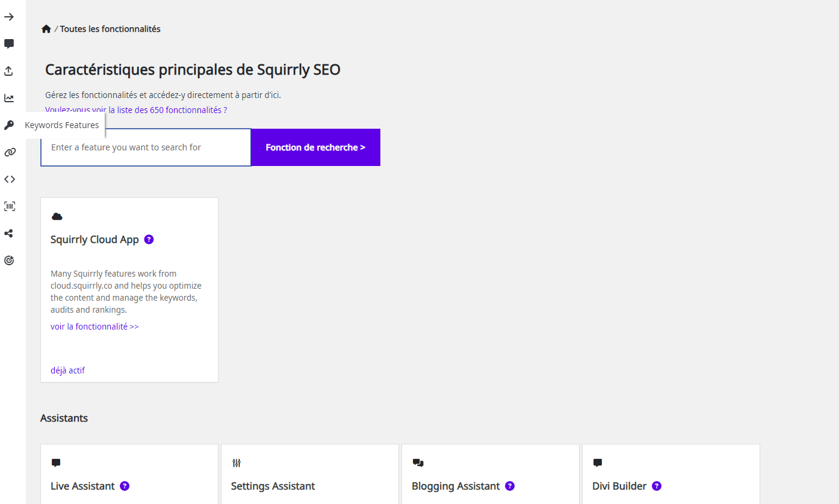Click the chain link icon in sidebar
Image resolution: width=839 pixels, height=504 pixels.
[9, 152]
